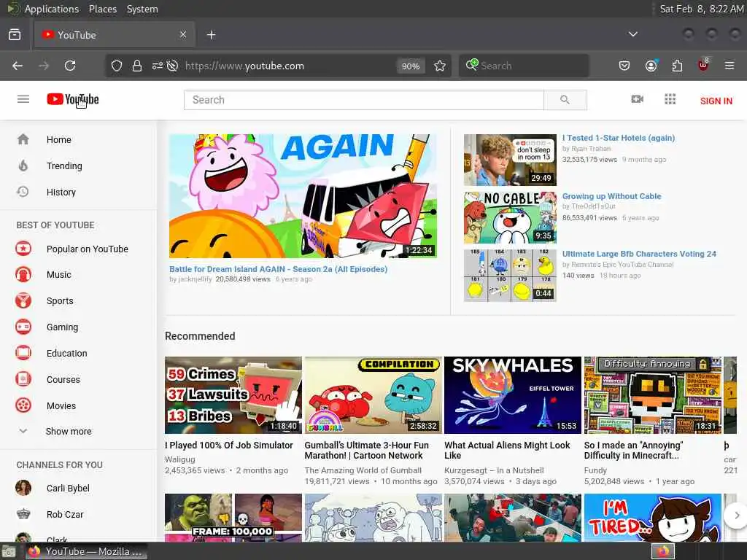Screen dimensions: 747x560
Task: Open the create video camera icon
Action: 637,99
